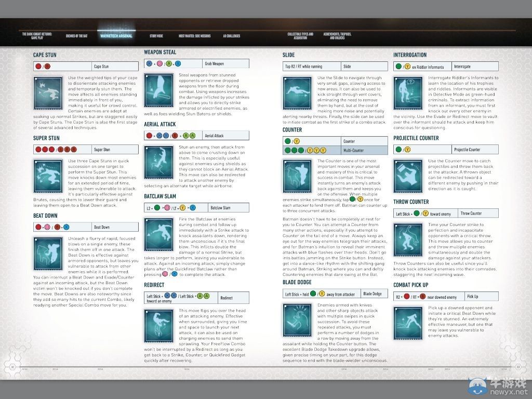Open the AR Challenges tab
The image size is (532, 399).
[x=232, y=36]
